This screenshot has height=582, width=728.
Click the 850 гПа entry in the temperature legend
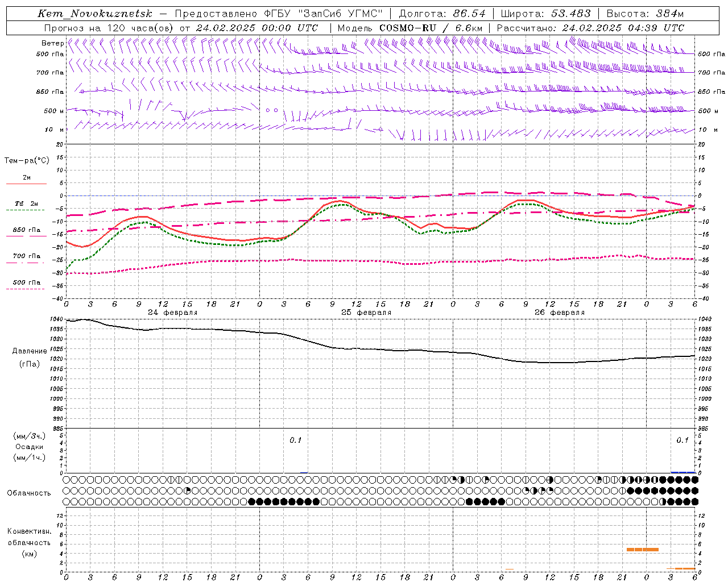coord(27,230)
